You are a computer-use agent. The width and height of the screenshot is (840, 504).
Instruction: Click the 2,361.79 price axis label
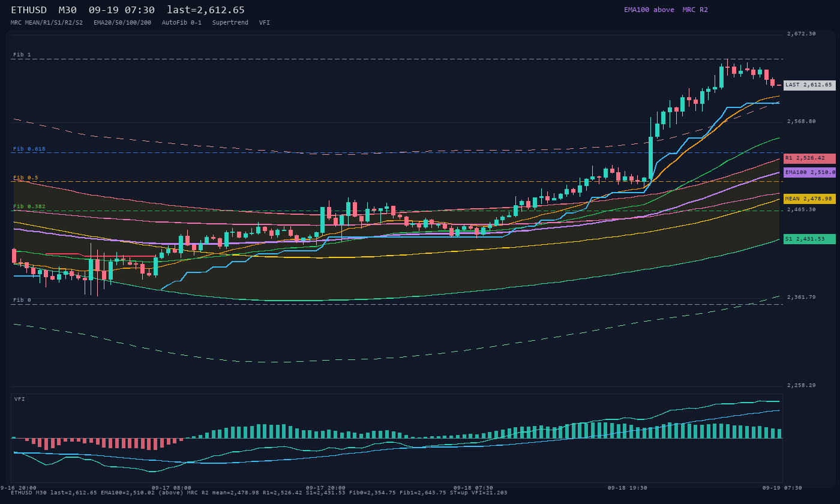point(802,297)
